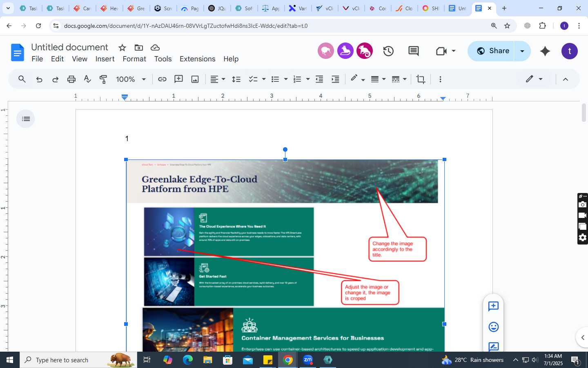
Task: Open the editing mode pencil dropdown
Action: tap(534, 79)
